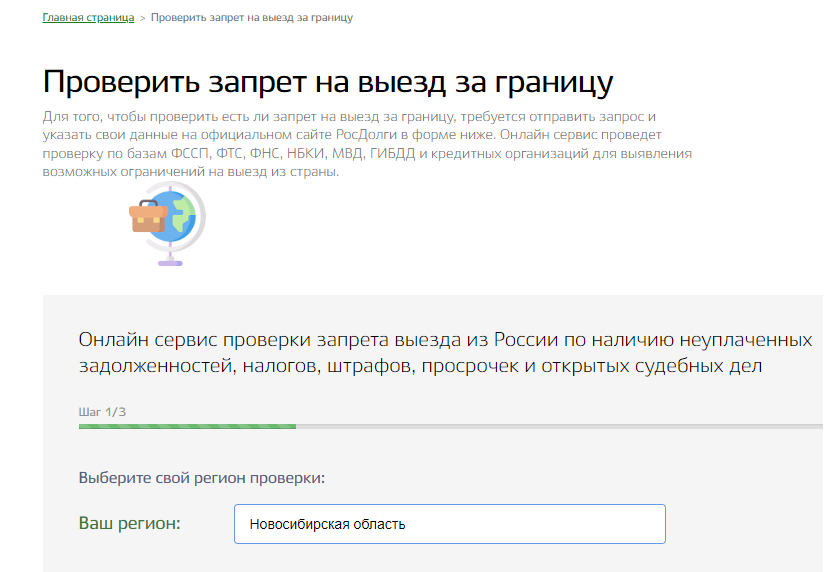Click the main page heading

click(x=328, y=82)
